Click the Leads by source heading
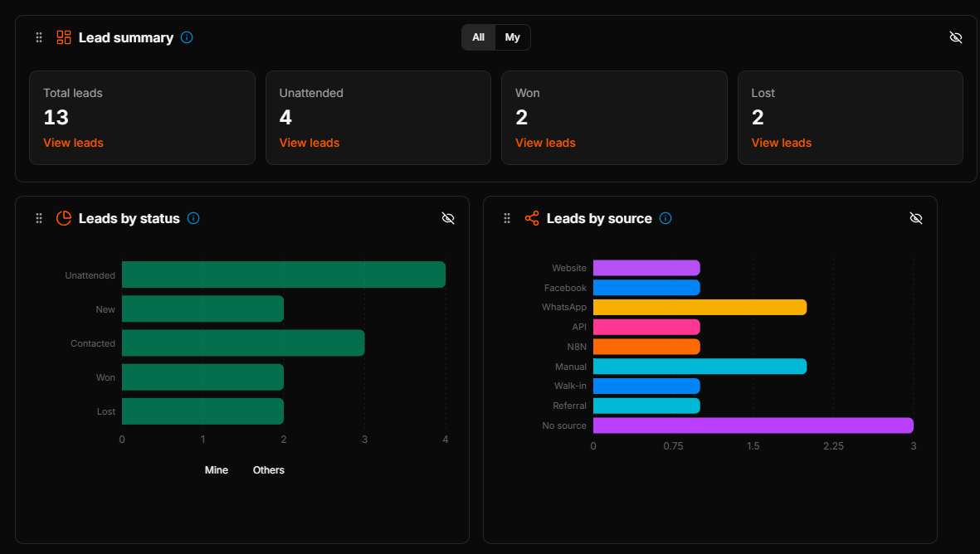Image resolution: width=980 pixels, height=554 pixels. point(599,218)
